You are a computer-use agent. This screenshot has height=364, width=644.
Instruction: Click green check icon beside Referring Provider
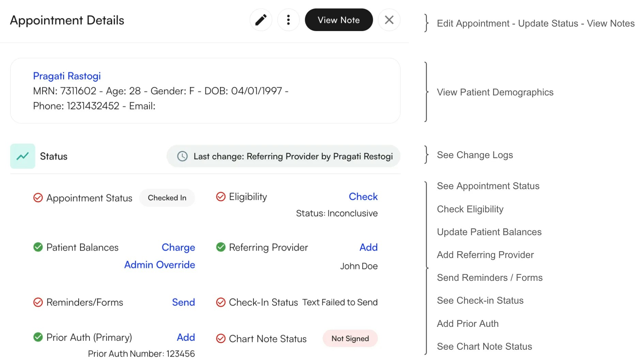(x=221, y=247)
